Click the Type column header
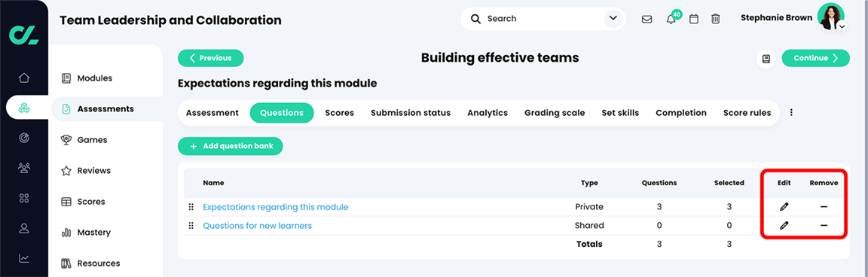 pyautogui.click(x=589, y=182)
